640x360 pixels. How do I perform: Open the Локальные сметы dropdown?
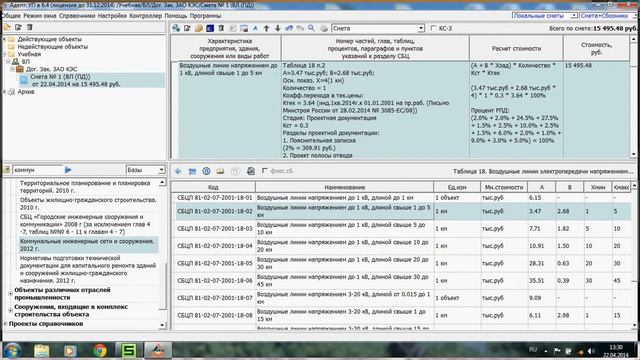click(x=573, y=16)
